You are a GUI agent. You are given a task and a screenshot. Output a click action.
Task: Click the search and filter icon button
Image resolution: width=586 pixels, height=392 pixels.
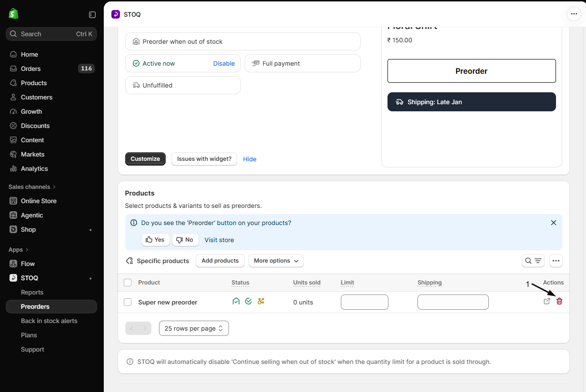point(533,261)
